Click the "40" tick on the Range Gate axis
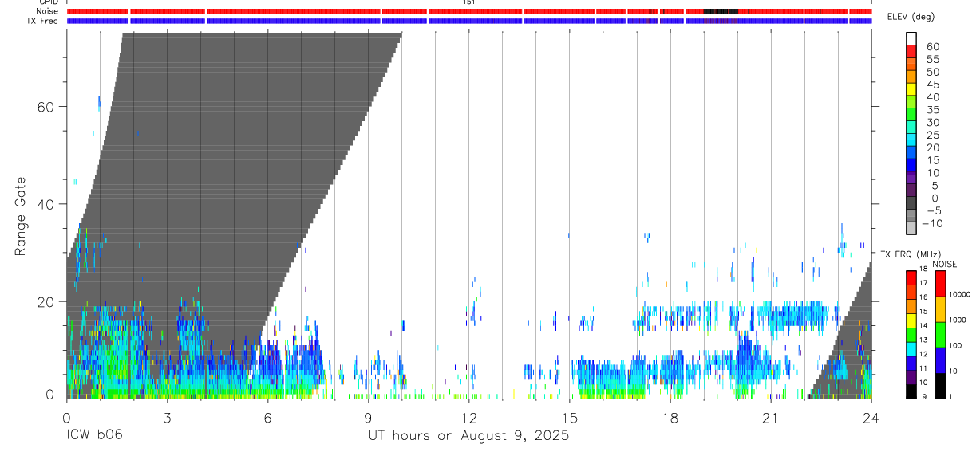The height and width of the screenshot is (452, 980). coord(47,204)
